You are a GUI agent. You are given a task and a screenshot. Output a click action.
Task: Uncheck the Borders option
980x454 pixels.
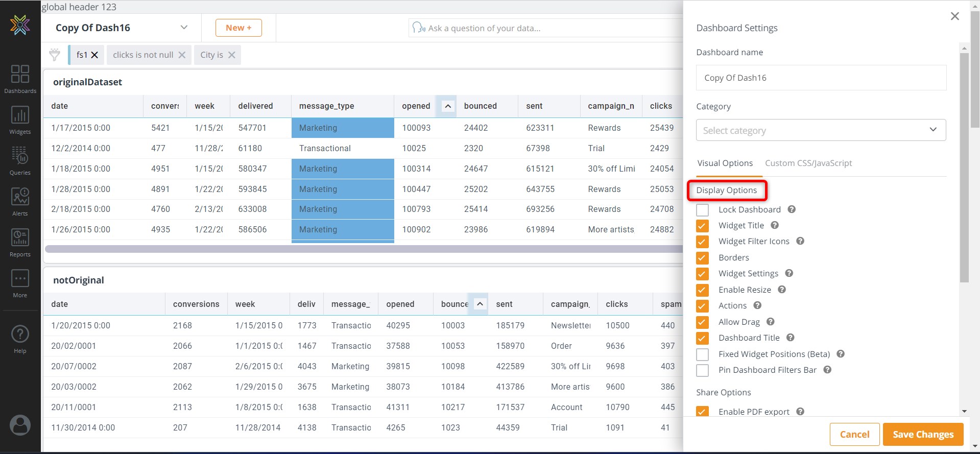click(703, 258)
